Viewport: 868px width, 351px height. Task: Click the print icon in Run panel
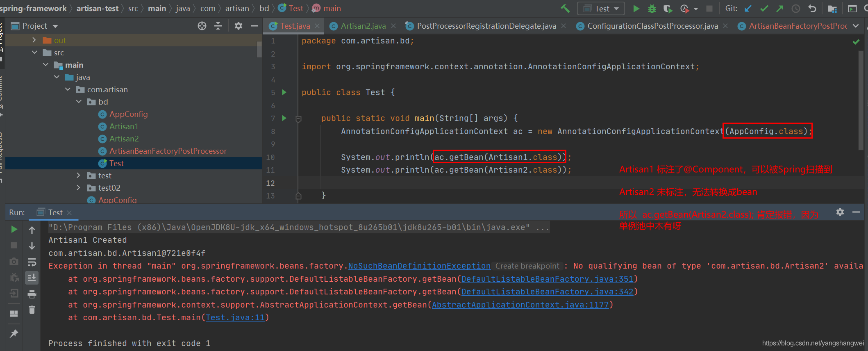(32, 294)
